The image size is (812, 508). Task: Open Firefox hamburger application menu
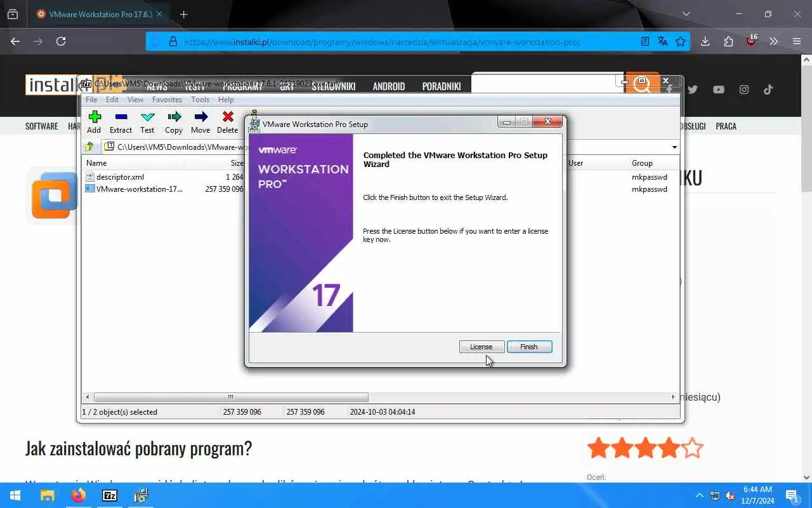tap(797, 41)
